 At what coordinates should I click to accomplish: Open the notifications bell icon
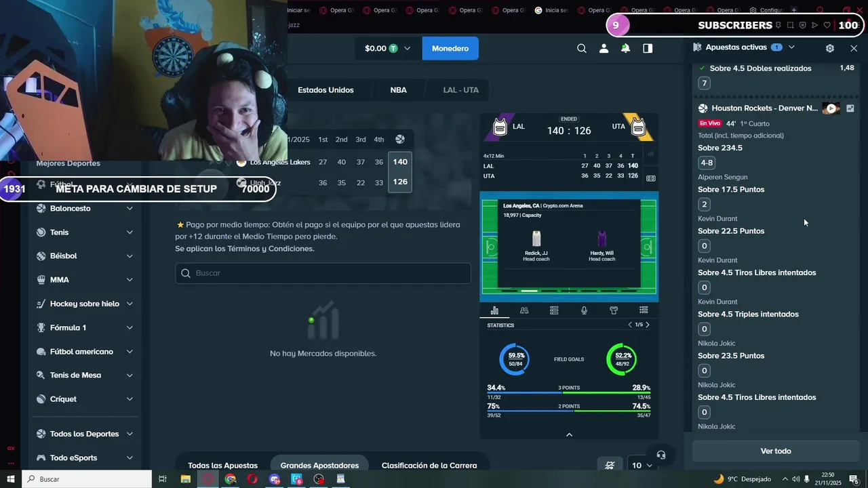625,48
